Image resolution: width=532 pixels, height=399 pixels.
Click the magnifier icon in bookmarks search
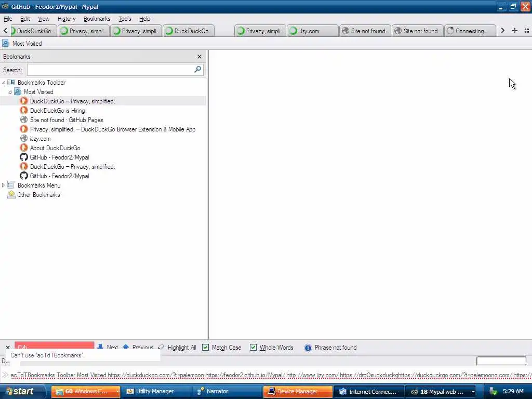197,70
